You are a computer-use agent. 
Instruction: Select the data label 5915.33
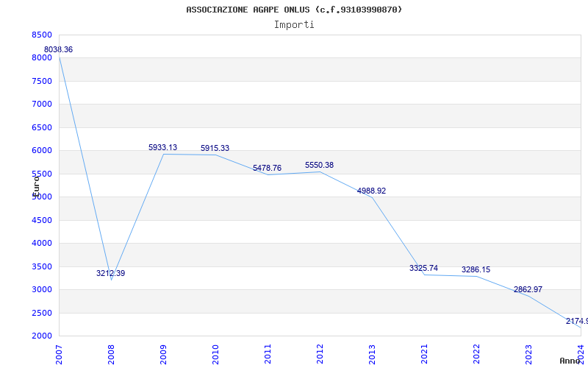(x=215, y=149)
